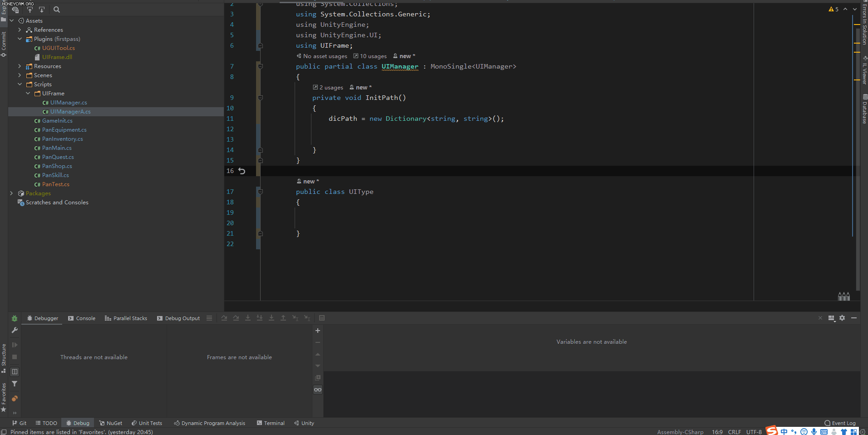This screenshot has height=435, width=868.
Task: Click the 16:9 caret position indicator
Action: [717, 432]
